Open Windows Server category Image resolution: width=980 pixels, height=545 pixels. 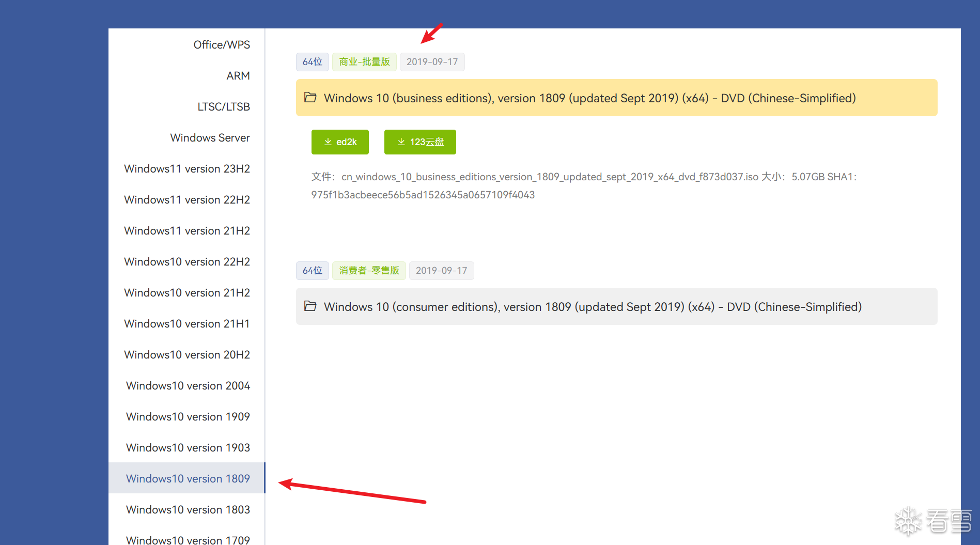click(x=210, y=138)
